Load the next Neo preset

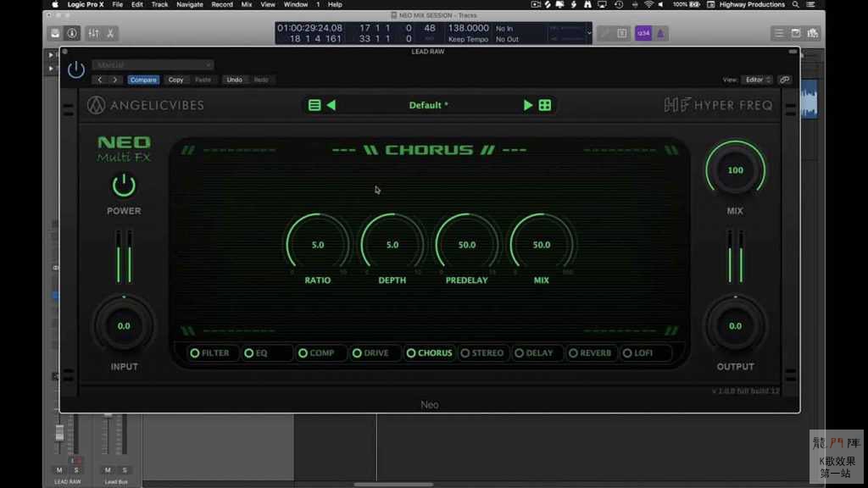527,105
